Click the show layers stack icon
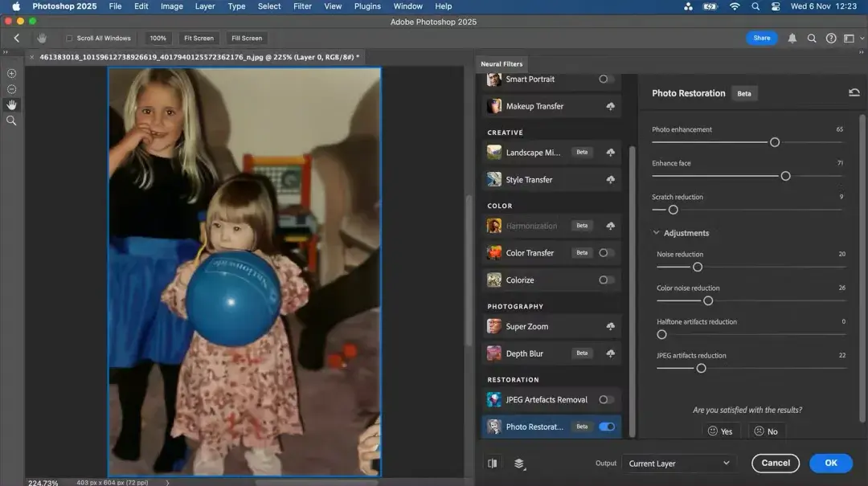The height and width of the screenshot is (486, 868). point(518,464)
